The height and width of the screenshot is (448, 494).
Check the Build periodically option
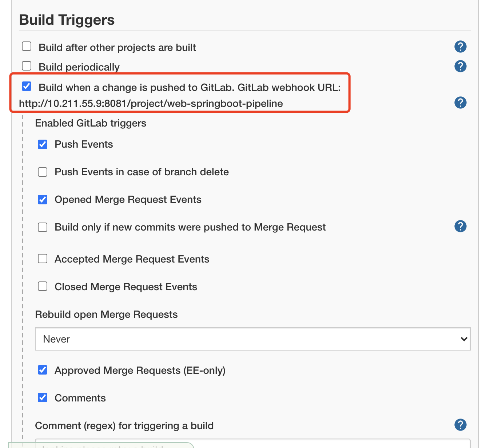(27, 66)
